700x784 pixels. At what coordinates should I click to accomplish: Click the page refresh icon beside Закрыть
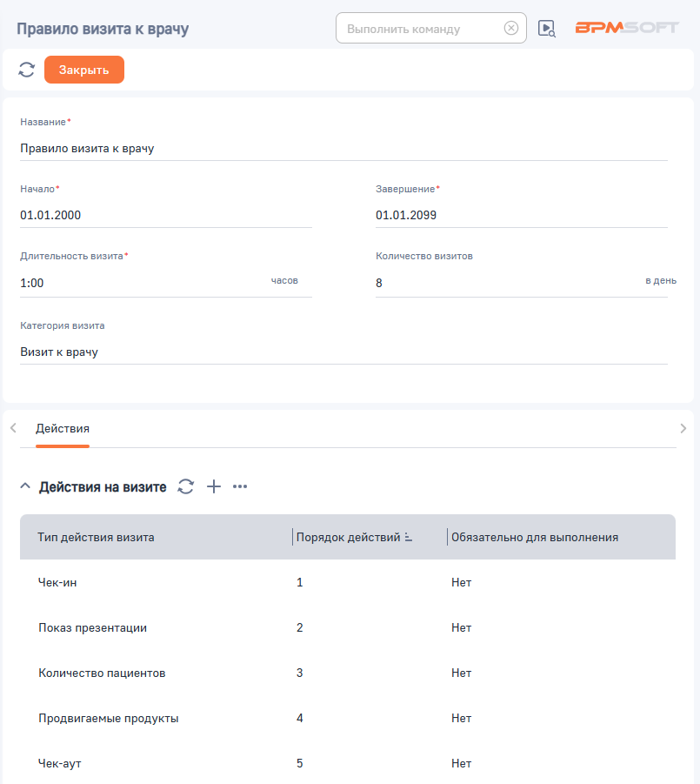coord(26,70)
